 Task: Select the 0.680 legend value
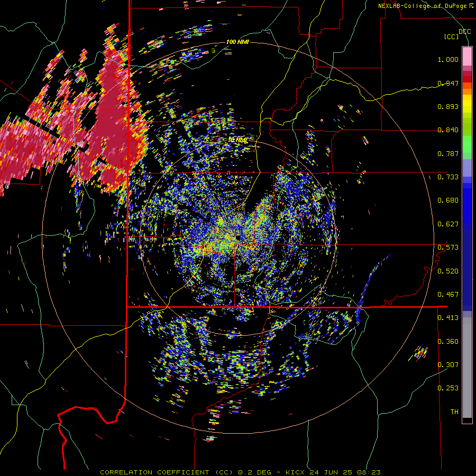click(x=448, y=200)
